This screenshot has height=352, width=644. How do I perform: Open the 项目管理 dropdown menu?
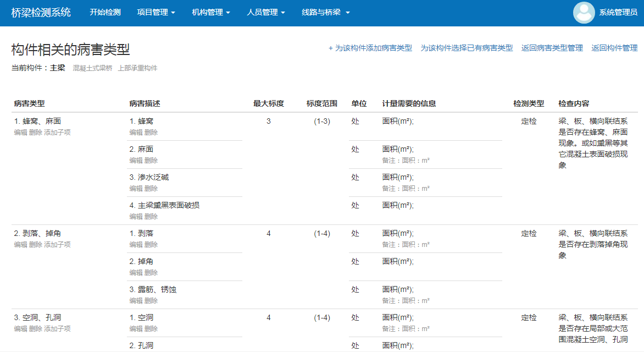(156, 13)
